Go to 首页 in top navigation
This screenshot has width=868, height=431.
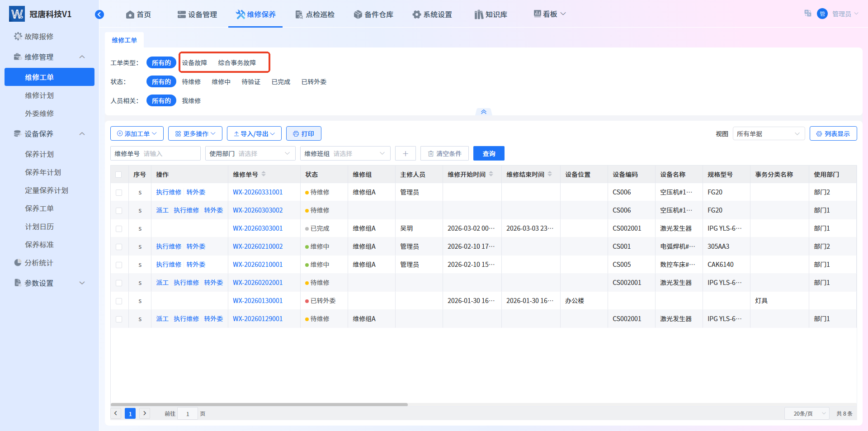pyautogui.click(x=138, y=14)
